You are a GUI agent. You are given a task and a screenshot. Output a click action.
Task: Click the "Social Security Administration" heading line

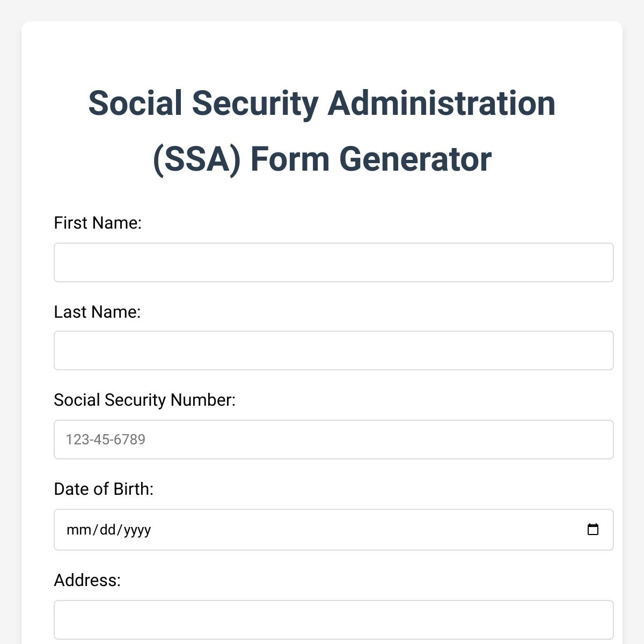[322, 103]
